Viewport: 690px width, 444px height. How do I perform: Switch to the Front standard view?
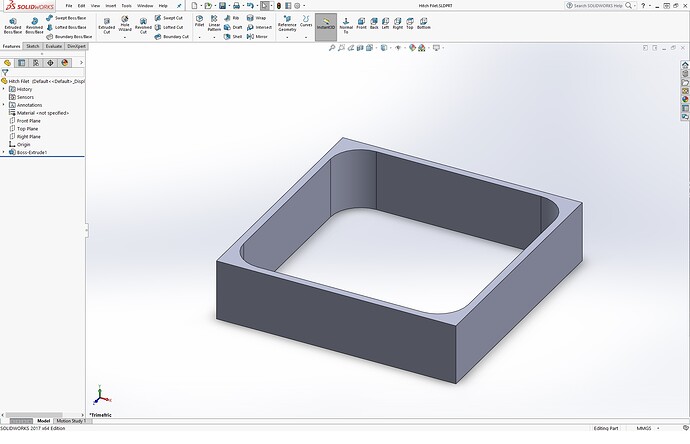[361, 23]
